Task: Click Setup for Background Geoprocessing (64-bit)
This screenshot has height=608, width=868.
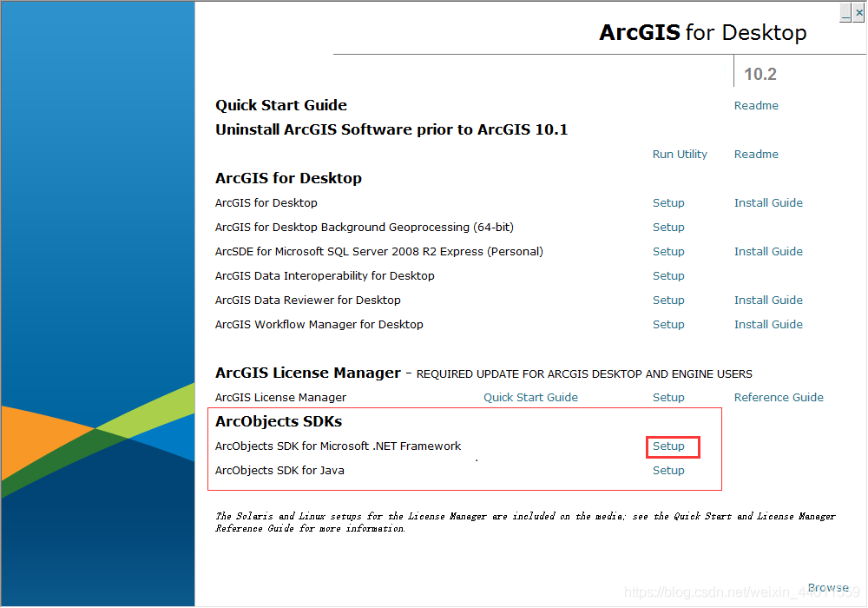Action: (x=668, y=227)
